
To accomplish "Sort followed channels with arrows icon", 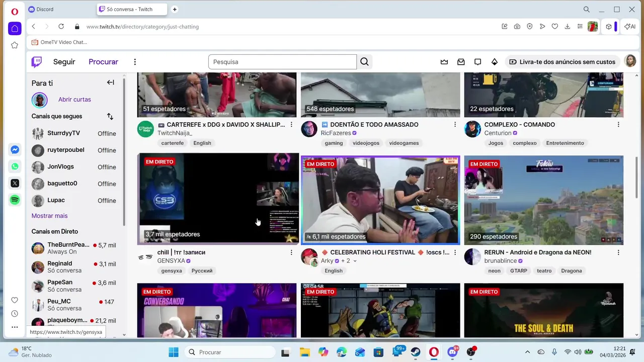I will click(110, 116).
